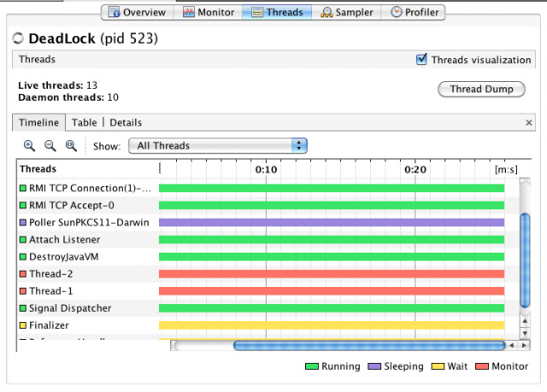Click the Thread Dump button
The height and width of the screenshot is (392, 547).
tap(481, 89)
